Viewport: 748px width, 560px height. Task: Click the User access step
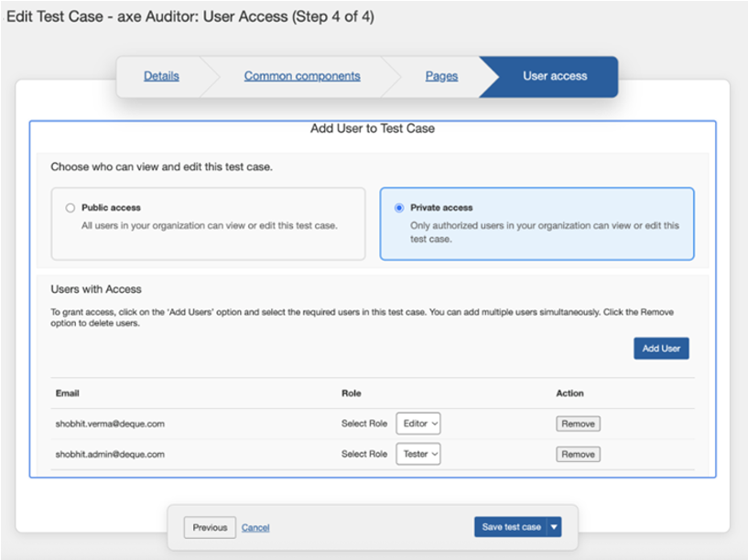[x=555, y=76]
